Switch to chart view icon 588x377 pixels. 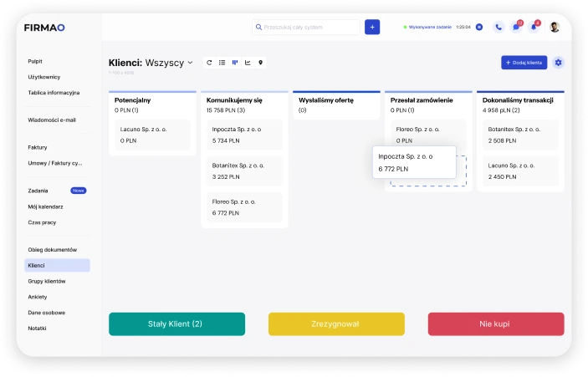[x=248, y=63]
